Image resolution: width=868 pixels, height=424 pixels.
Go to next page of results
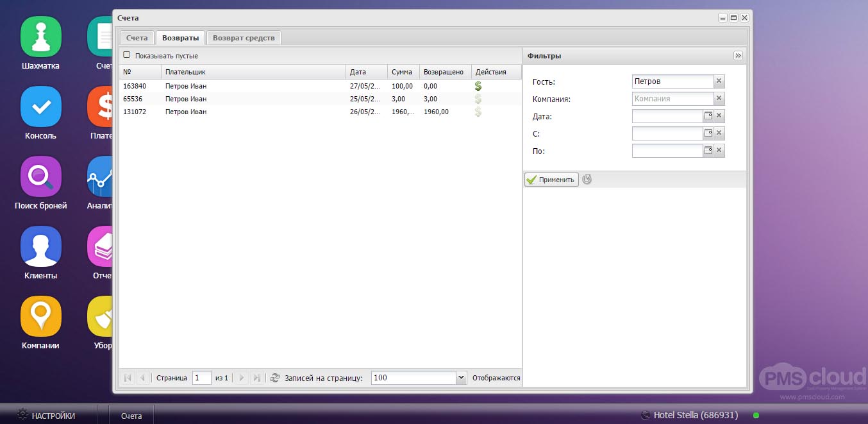[242, 378]
